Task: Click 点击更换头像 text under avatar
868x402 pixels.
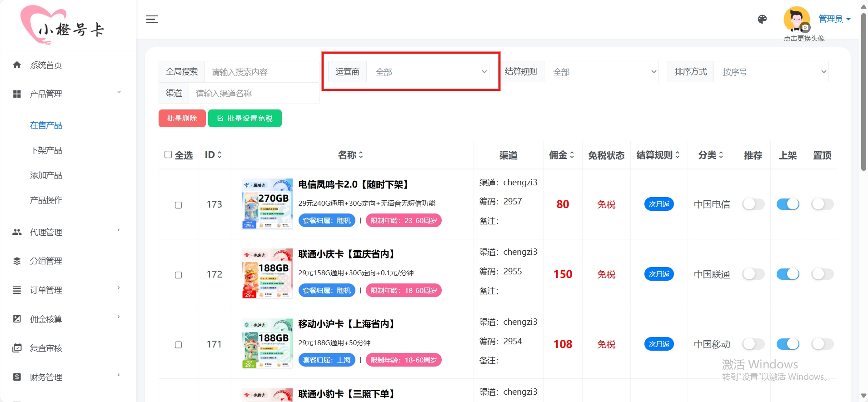Action: click(804, 39)
